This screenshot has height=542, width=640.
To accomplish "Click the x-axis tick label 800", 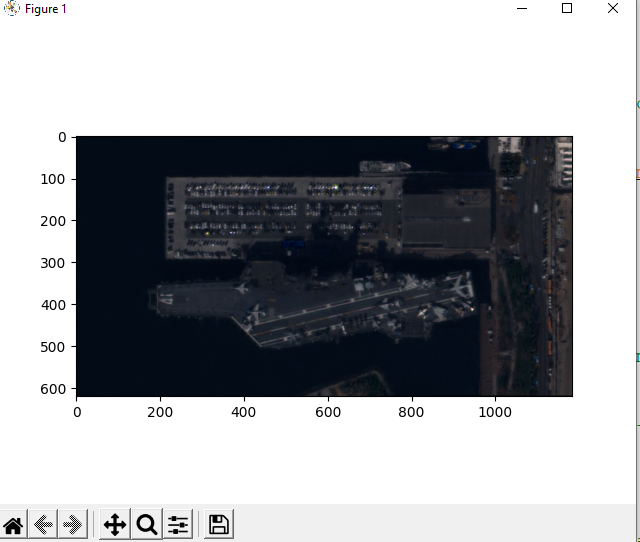I will 411,412.
